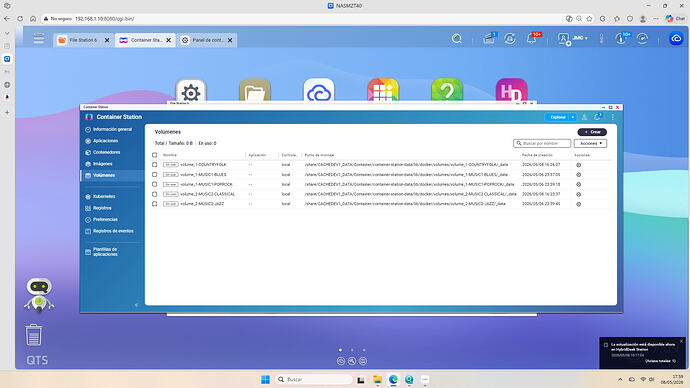The width and height of the screenshot is (690, 388).
Task: Click the Crear volume button
Action: point(592,132)
